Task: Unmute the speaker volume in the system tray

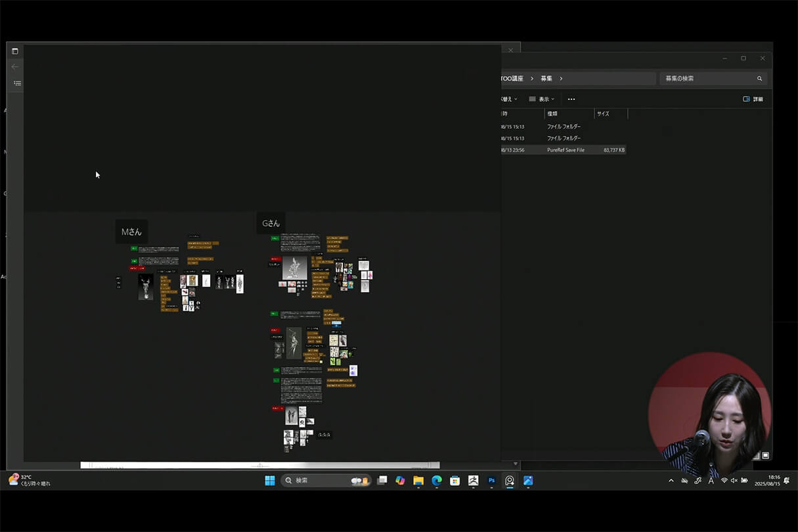Action: 734,481
